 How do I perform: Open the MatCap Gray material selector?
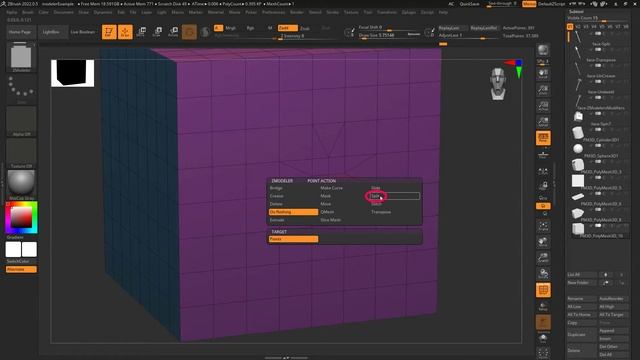21,185
